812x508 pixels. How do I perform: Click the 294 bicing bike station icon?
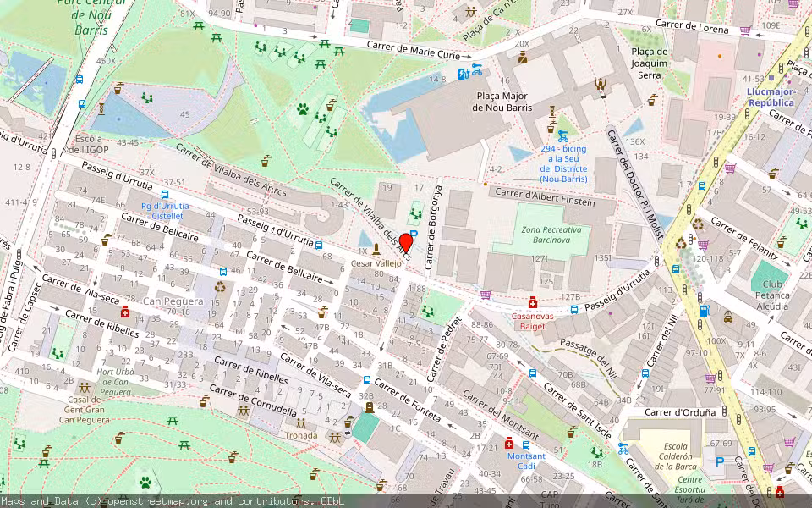coord(563,136)
